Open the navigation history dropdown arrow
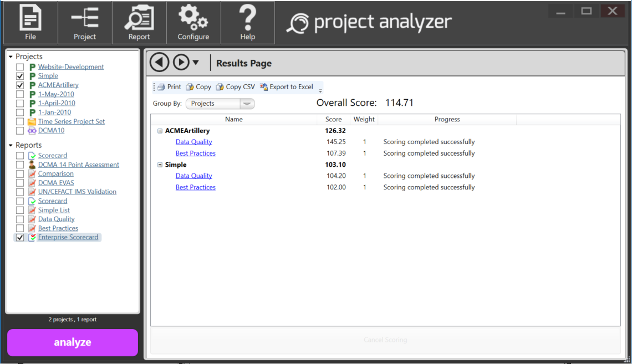 [196, 63]
